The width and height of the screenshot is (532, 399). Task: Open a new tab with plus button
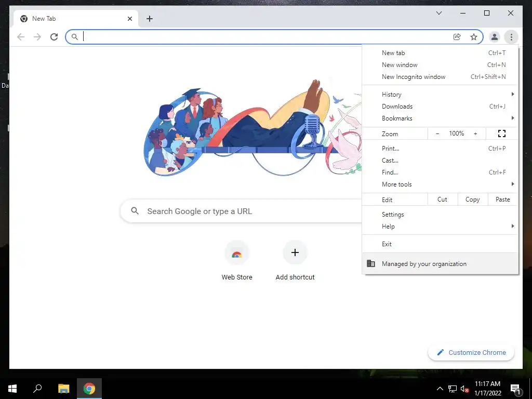click(150, 19)
